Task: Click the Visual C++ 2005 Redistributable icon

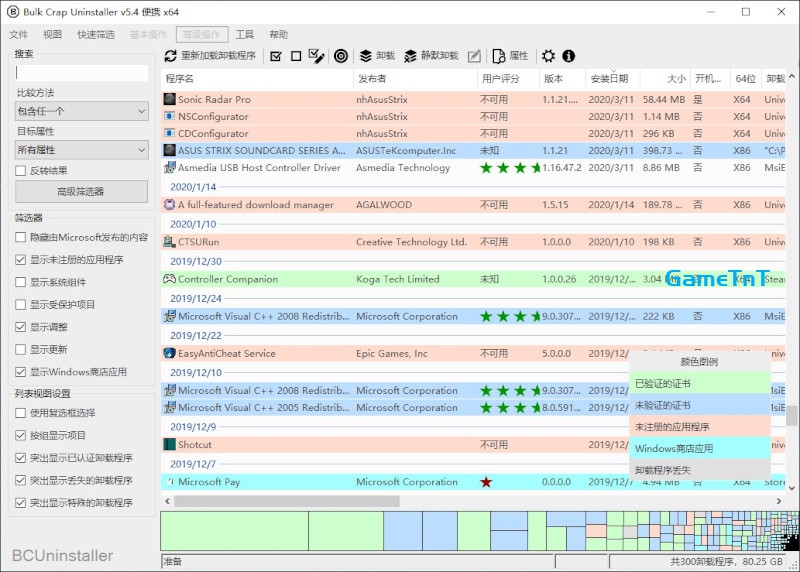Action: (169, 407)
